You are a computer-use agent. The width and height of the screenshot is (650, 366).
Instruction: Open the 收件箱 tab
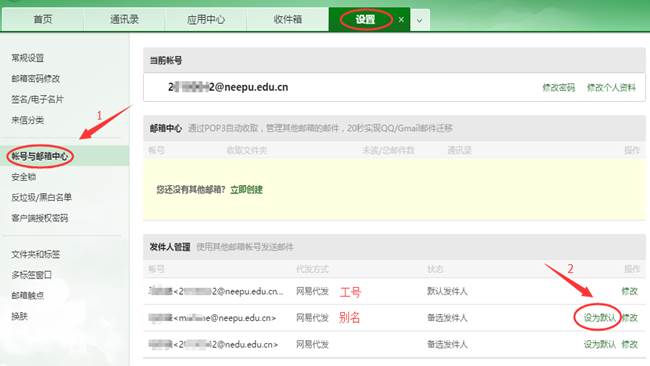click(x=287, y=19)
